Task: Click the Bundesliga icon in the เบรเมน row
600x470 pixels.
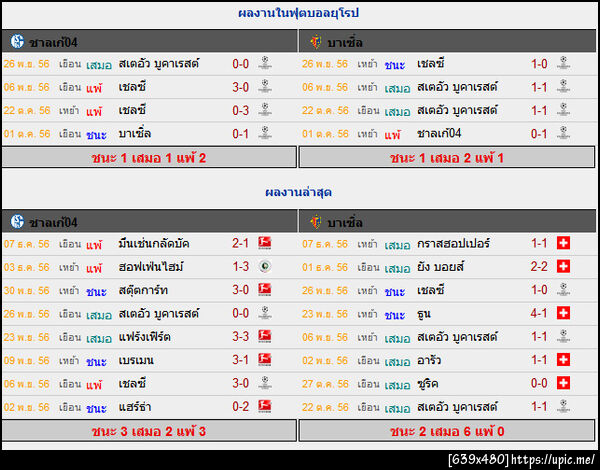Action: click(x=264, y=360)
